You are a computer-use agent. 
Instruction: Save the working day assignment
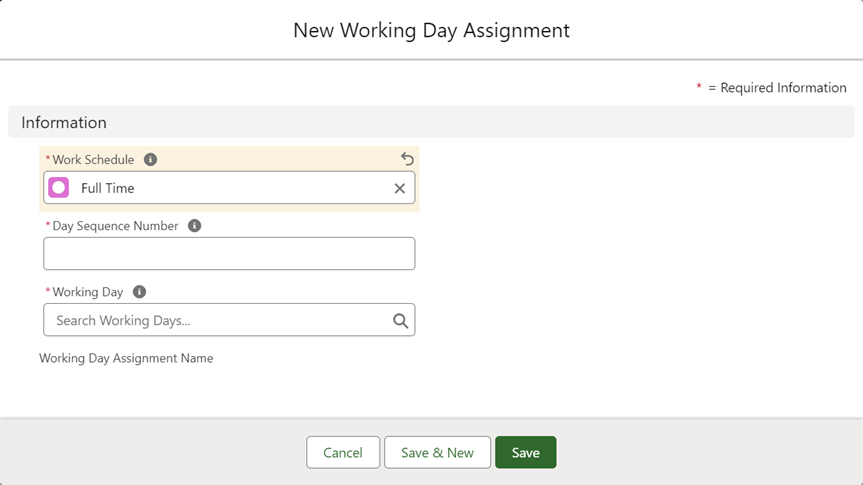coord(525,453)
